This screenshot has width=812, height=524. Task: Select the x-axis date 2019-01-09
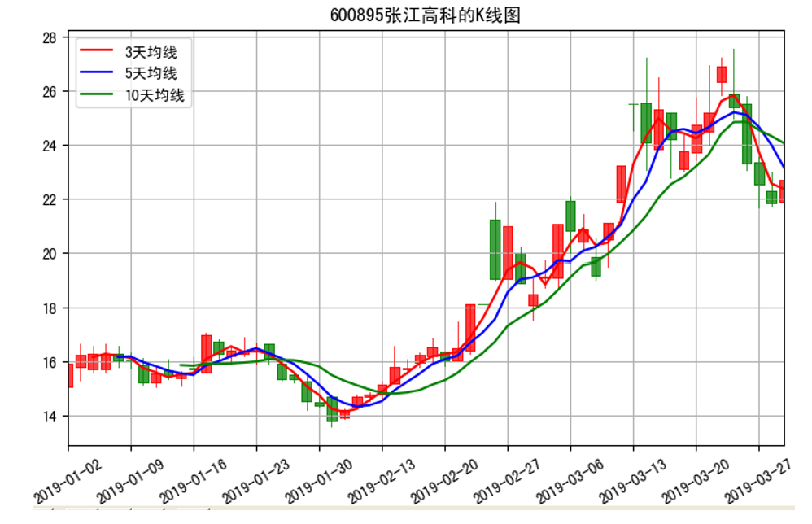(x=130, y=481)
